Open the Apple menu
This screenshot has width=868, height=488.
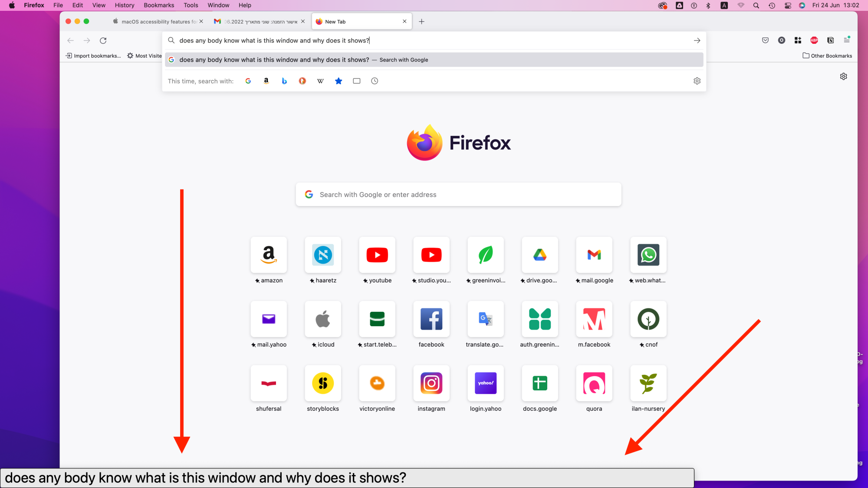tap(12, 5)
